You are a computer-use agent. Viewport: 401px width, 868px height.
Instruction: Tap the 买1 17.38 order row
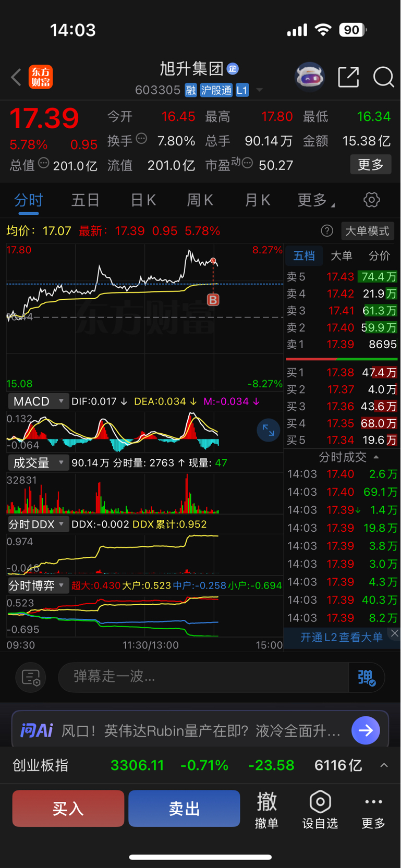click(x=342, y=373)
